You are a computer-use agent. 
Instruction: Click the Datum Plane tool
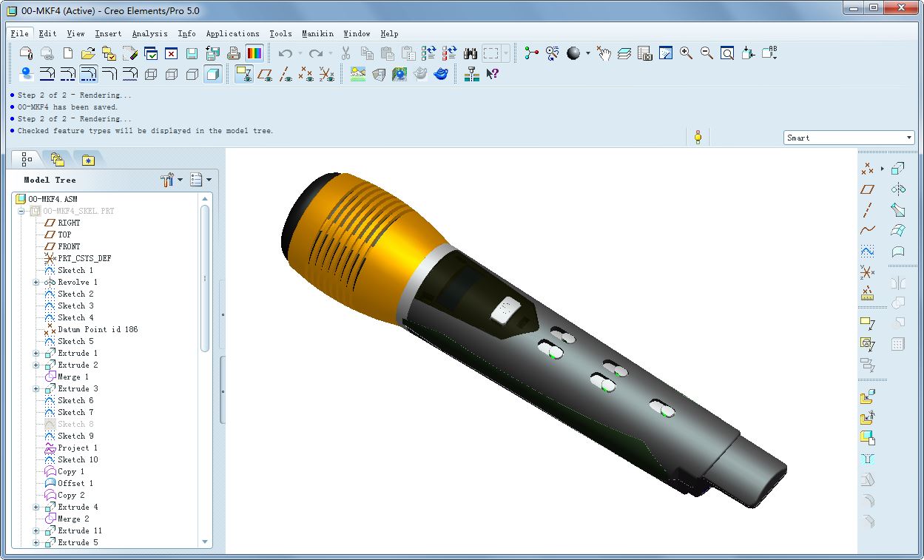[x=868, y=189]
